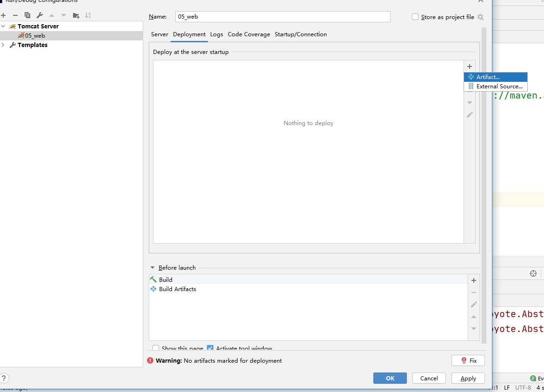Enable Show this page option
Viewport: 544px width, 392px height.
[x=156, y=348]
